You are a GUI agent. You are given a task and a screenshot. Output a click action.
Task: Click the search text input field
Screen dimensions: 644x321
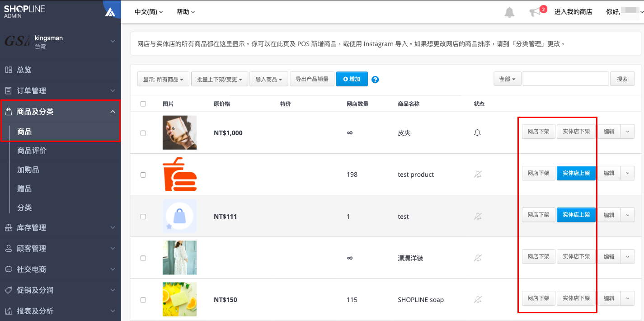click(565, 79)
